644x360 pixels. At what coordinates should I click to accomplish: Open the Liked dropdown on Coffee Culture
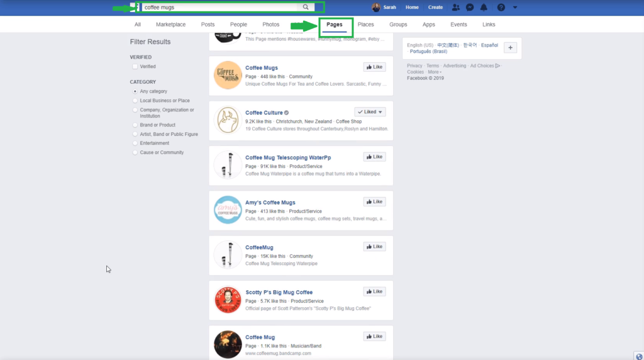(370, 112)
